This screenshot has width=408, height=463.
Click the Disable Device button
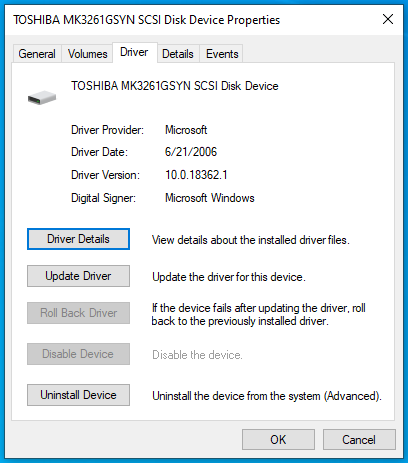click(78, 354)
